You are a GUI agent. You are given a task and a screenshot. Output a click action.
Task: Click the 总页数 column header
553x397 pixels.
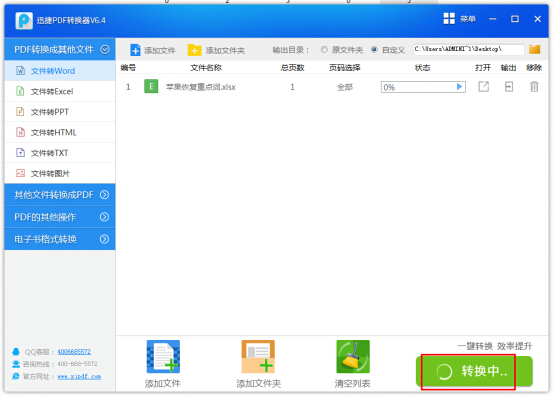tap(292, 67)
